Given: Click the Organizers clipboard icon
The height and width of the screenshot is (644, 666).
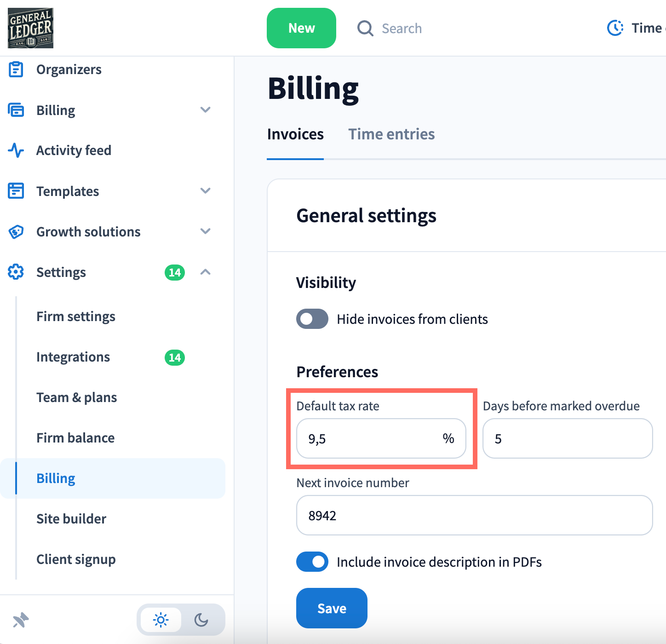Looking at the screenshot, I should point(16,69).
